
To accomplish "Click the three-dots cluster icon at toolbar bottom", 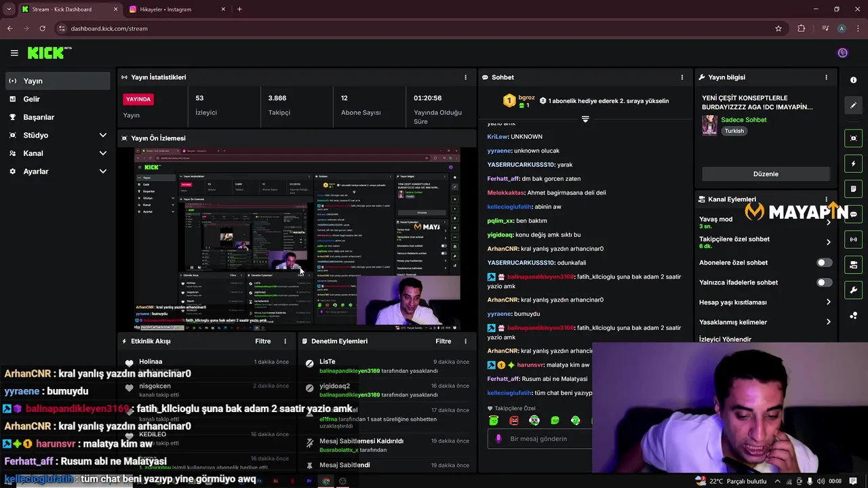I will coord(853,315).
